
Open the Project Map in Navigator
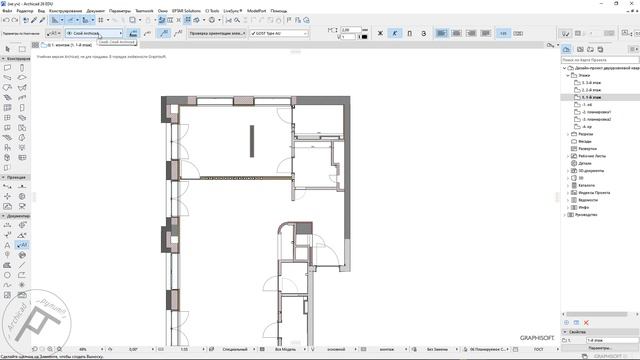(567, 49)
